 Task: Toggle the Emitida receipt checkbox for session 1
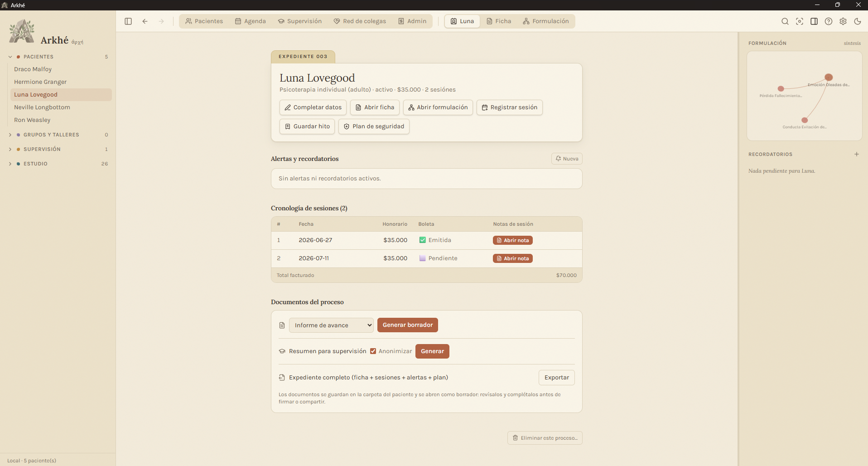click(423, 240)
